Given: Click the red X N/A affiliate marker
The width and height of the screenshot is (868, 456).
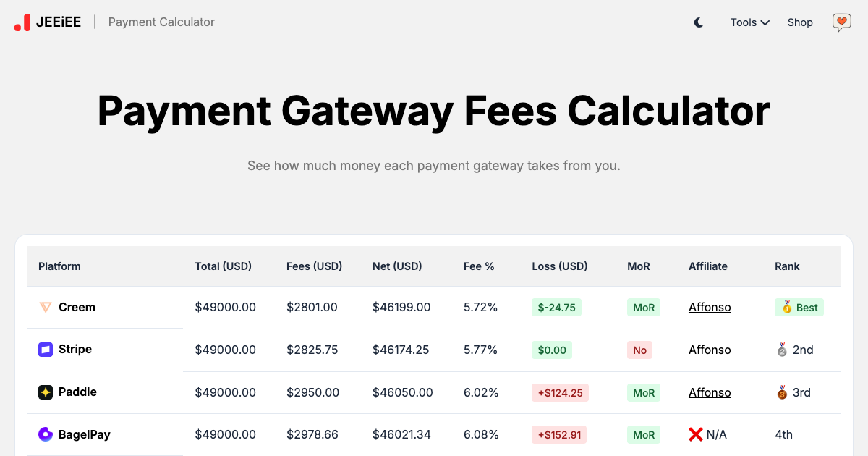Looking at the screenshot, I should point(707,434).
